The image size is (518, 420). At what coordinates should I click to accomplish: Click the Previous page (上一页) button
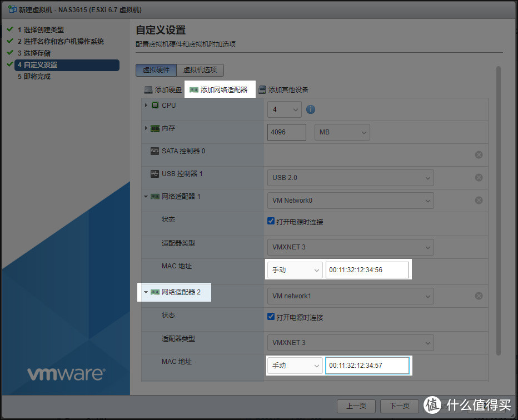356,406
